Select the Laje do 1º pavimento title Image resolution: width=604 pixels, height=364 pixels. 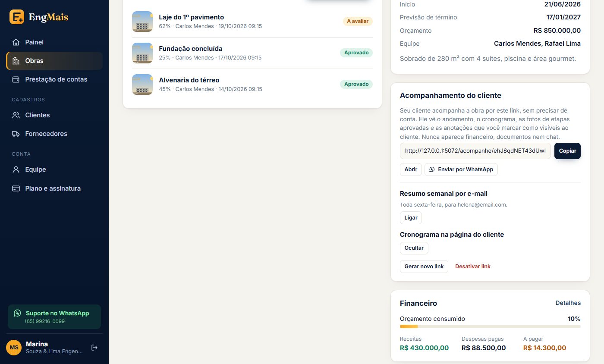[x=192, y=17]
